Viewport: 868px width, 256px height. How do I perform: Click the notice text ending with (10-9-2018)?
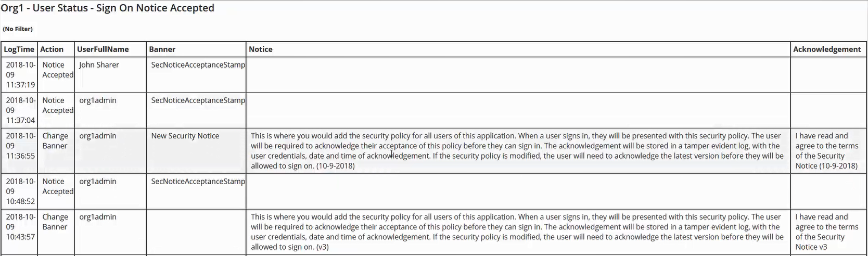[x=517, y=151]
